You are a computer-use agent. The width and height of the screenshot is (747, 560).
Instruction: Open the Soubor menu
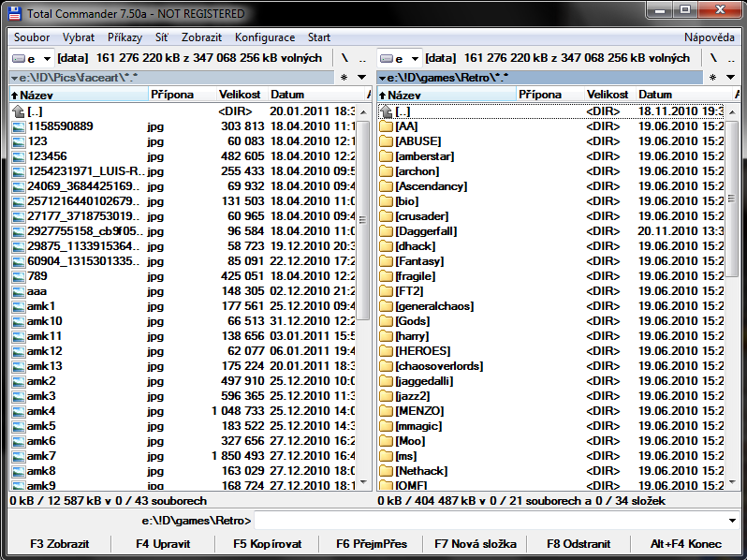(32, 37)
